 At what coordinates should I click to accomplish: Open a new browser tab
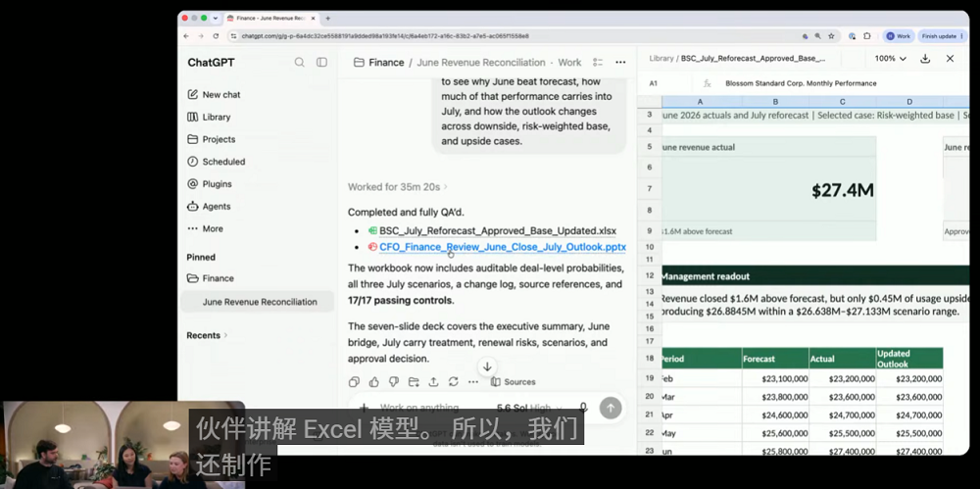tap(328, 19)
